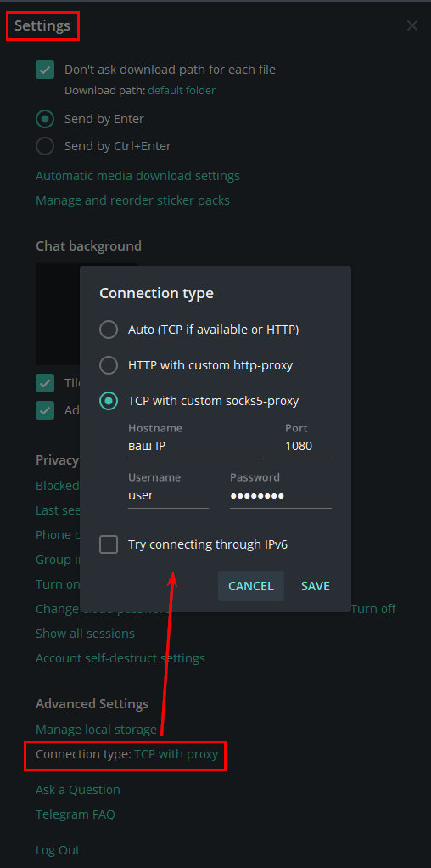Click the Hostname input field
431x868 pixels.
(x=196, y=446)
